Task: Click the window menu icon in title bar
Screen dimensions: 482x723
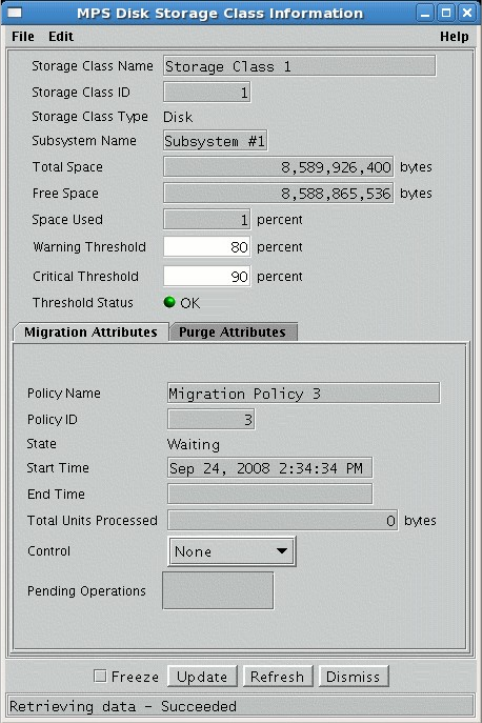Action: pyautogui.click(x=14, y=12)
